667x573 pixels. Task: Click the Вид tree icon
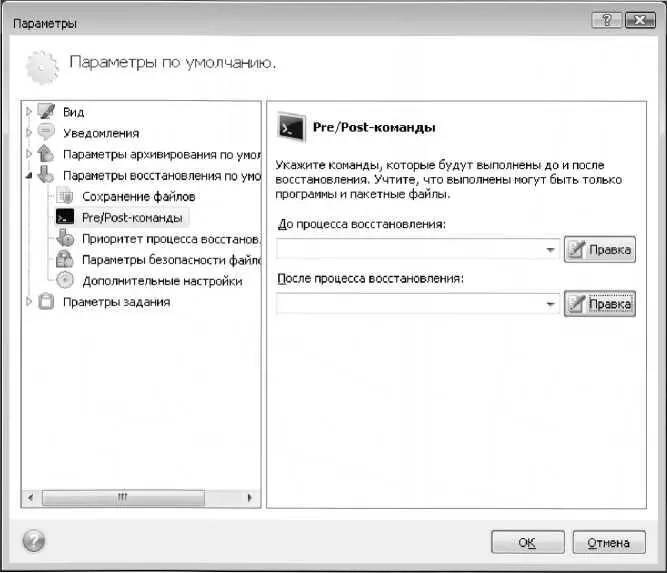(x=46, y=111)
